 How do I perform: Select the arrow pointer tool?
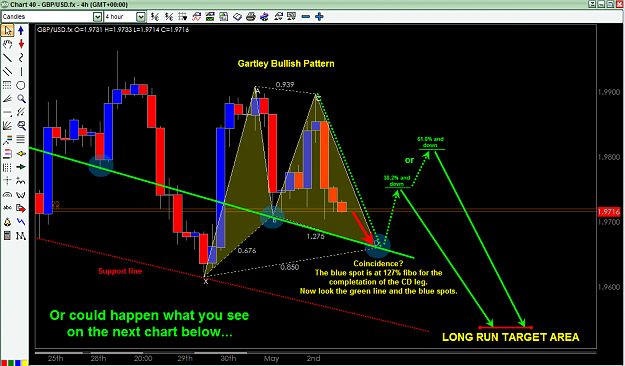(x=8, y=30)
